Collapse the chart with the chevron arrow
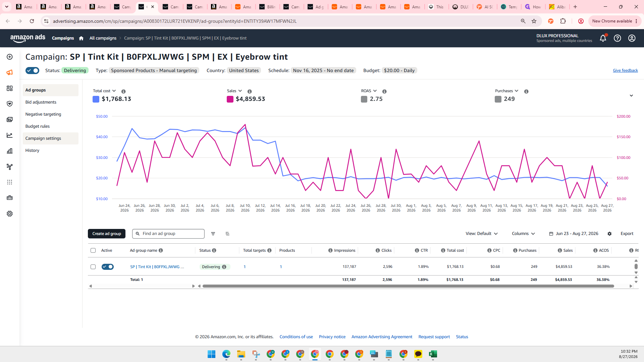The width and height of the screenshot is (644, 362). coord(631,96)
